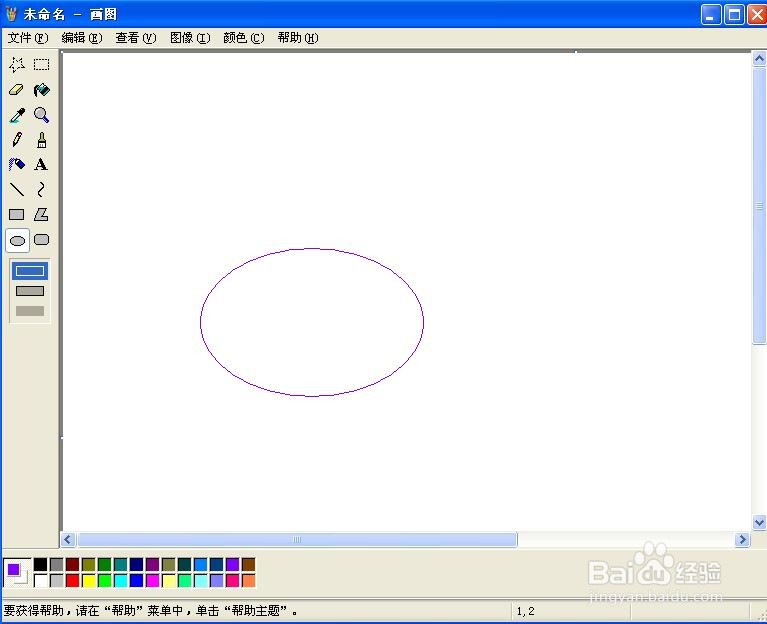
Task: Click the status bar help hint text
Action: click(151, 611)
